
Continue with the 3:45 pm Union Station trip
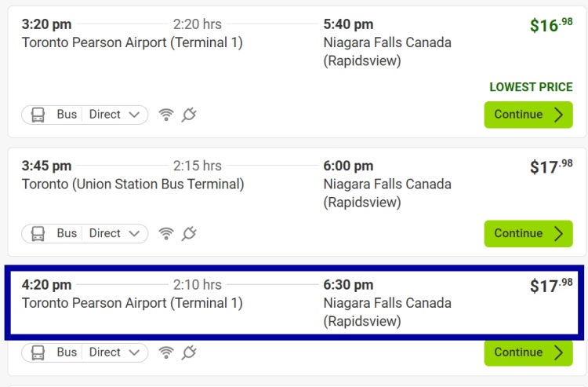[x=528, y=233]
